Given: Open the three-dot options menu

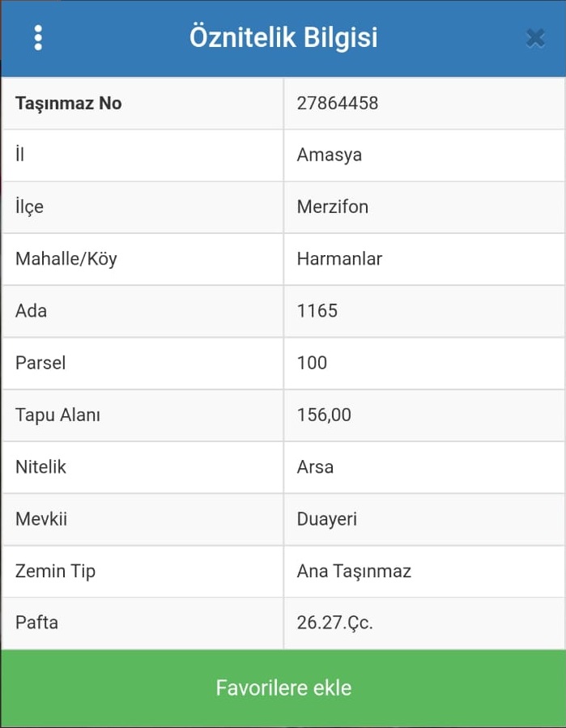Looking at the screenshot, I should click(x=38, y=37).
